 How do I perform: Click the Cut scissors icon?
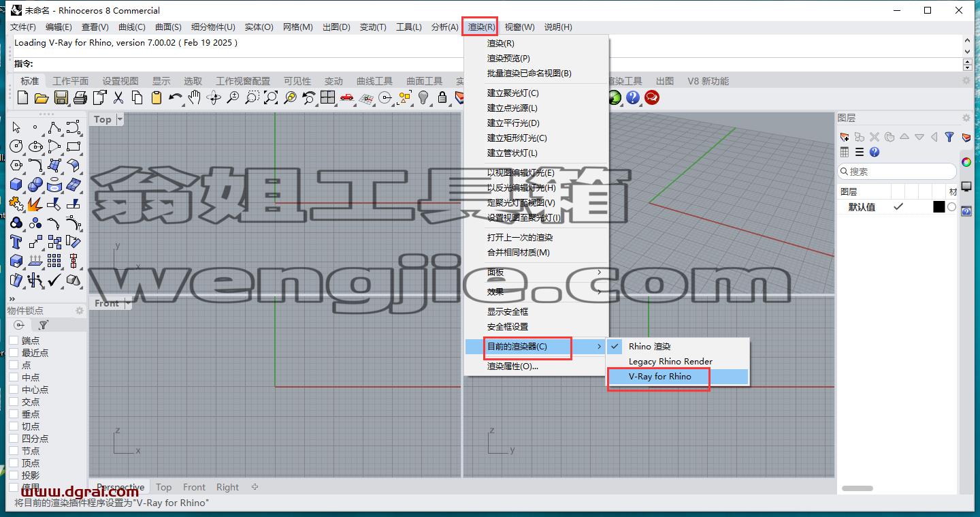[x=118, y=97]
